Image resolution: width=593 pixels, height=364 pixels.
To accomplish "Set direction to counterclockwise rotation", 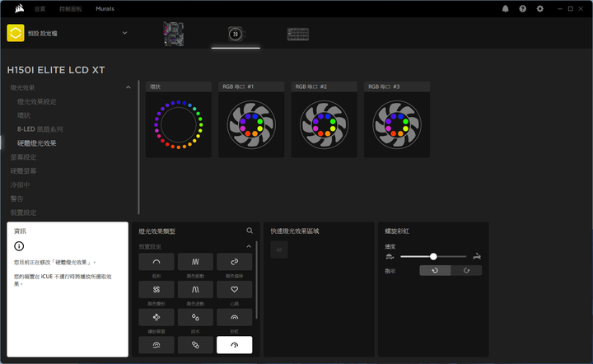I will (x=435, y=270).
